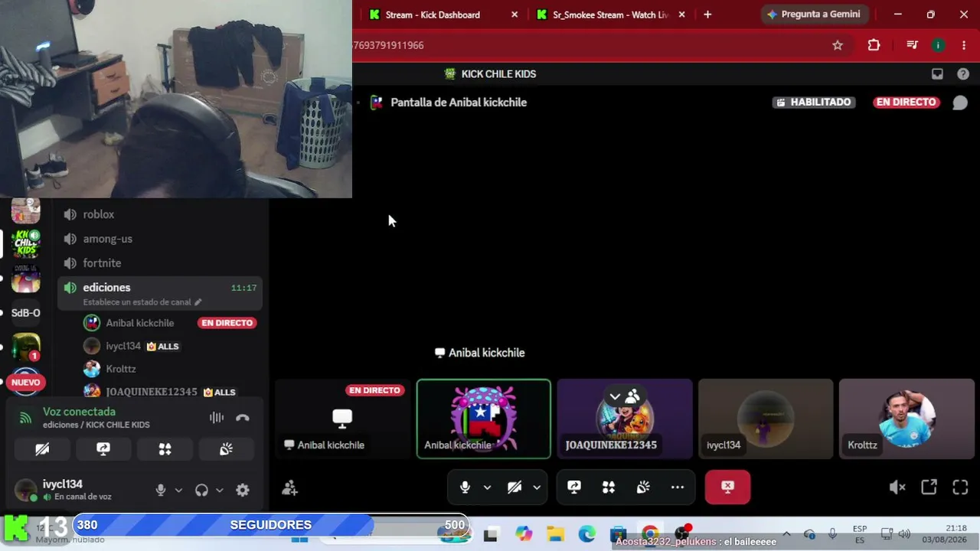Toggle noise suppression waveform icon

click(x=217, y=417)
